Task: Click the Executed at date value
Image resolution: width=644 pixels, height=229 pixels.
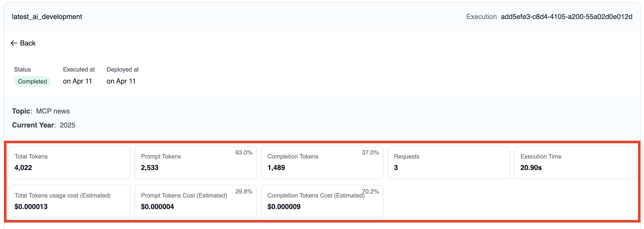Action: click(x=77, y=81)
